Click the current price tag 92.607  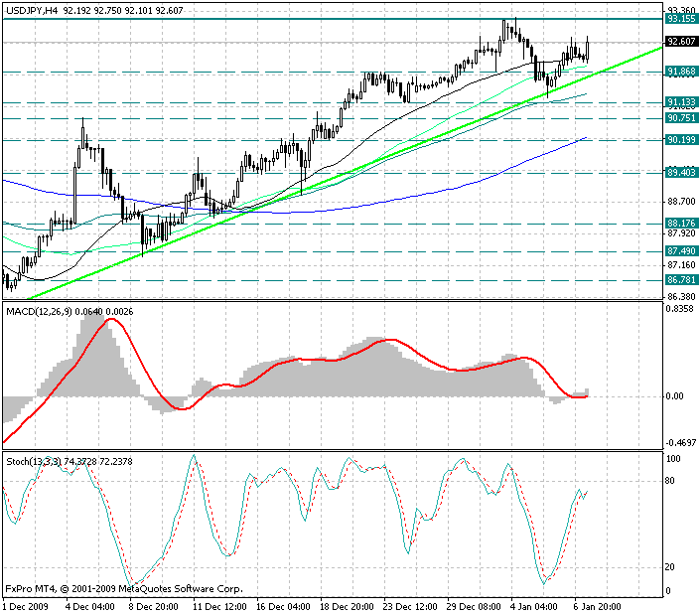pos(680,42)
